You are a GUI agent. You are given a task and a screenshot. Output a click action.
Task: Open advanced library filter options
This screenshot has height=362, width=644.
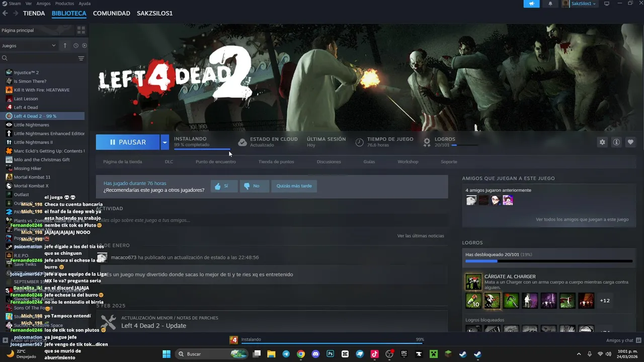[81, 58]
